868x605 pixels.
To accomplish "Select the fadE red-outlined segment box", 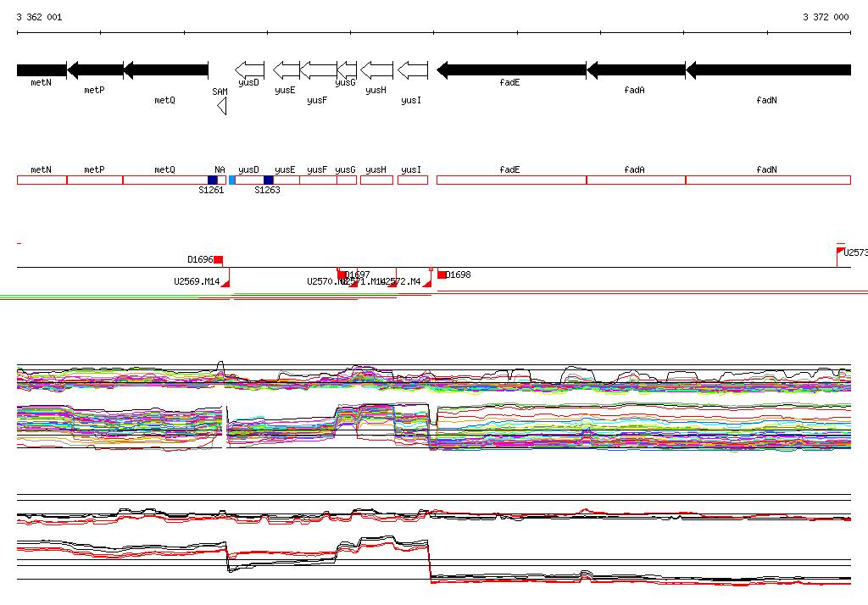I will point(511,180).
